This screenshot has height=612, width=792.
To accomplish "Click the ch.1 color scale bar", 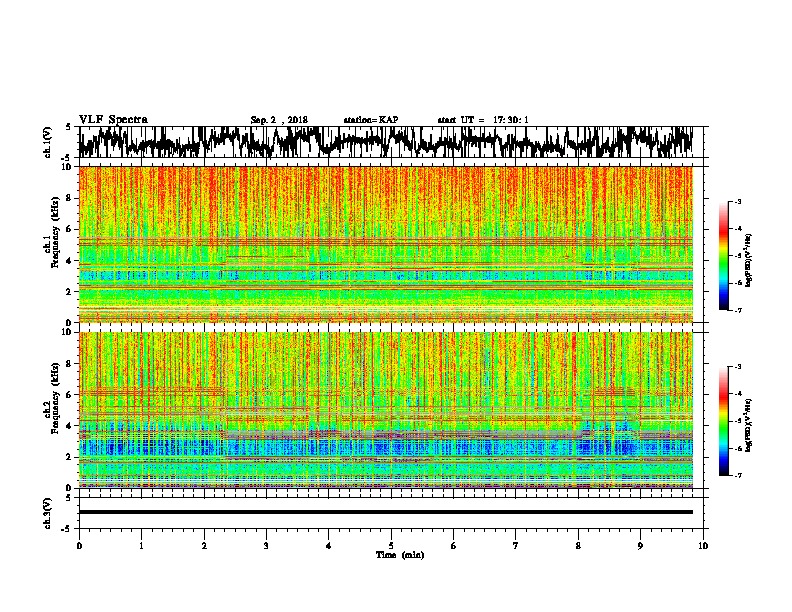I will point(723,256).
